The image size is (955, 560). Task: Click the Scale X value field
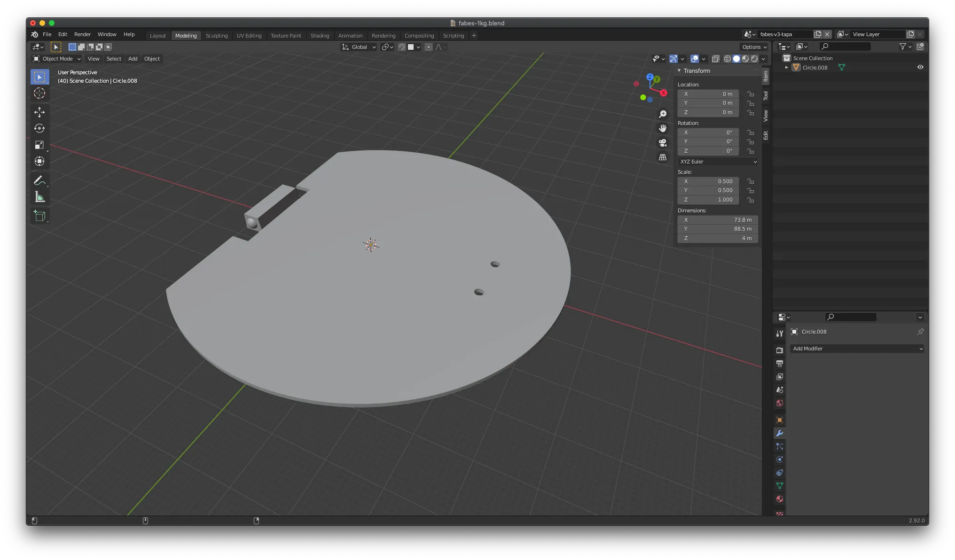click(x=708, y=181)
